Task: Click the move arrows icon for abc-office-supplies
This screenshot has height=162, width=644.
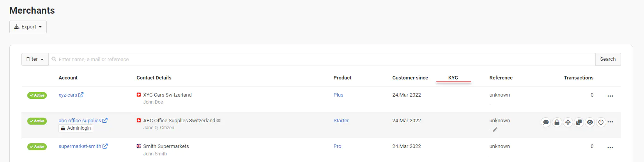Action: [x=568, y=122]
